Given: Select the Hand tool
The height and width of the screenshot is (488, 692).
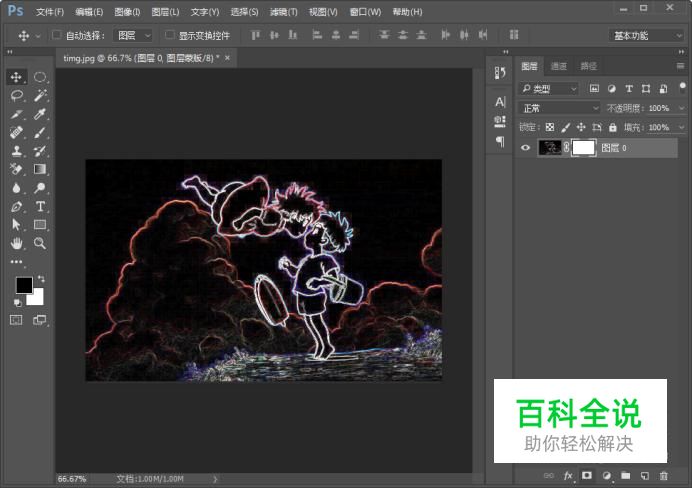Looking at the screenshot, I should (17, 243).
